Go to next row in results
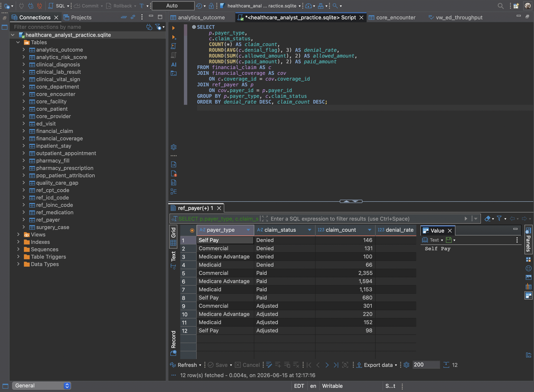 [x=327, y=365]
